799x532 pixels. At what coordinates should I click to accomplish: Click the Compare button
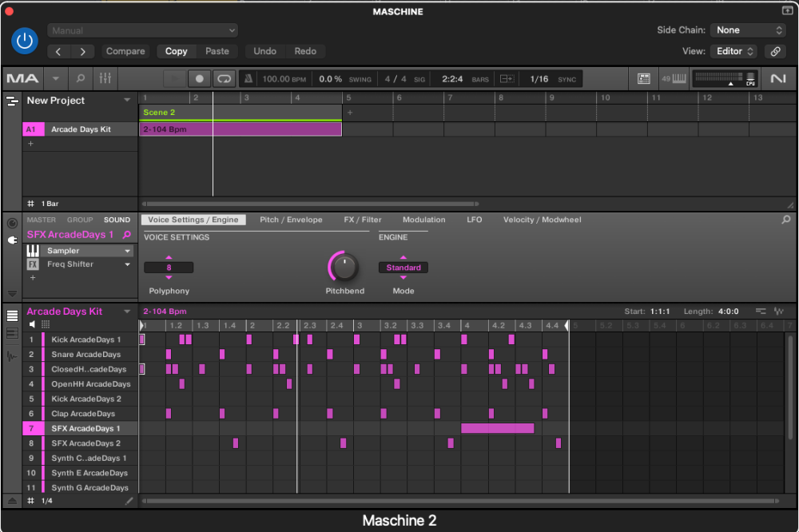click(125, 51)
